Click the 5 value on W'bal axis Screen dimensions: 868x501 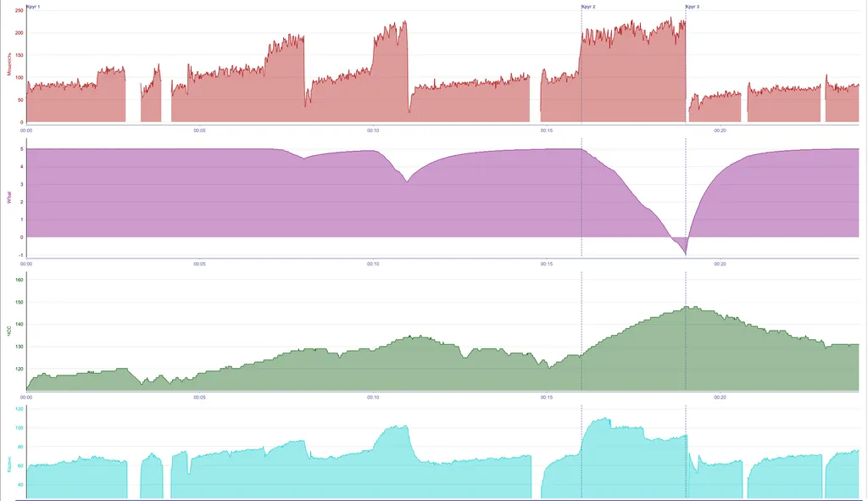pos(21,149)
